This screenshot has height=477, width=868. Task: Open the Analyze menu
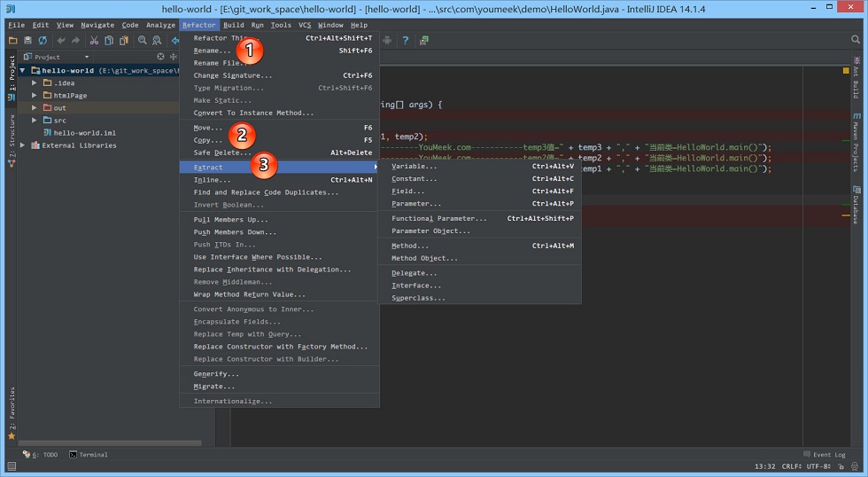coord(160,25)
